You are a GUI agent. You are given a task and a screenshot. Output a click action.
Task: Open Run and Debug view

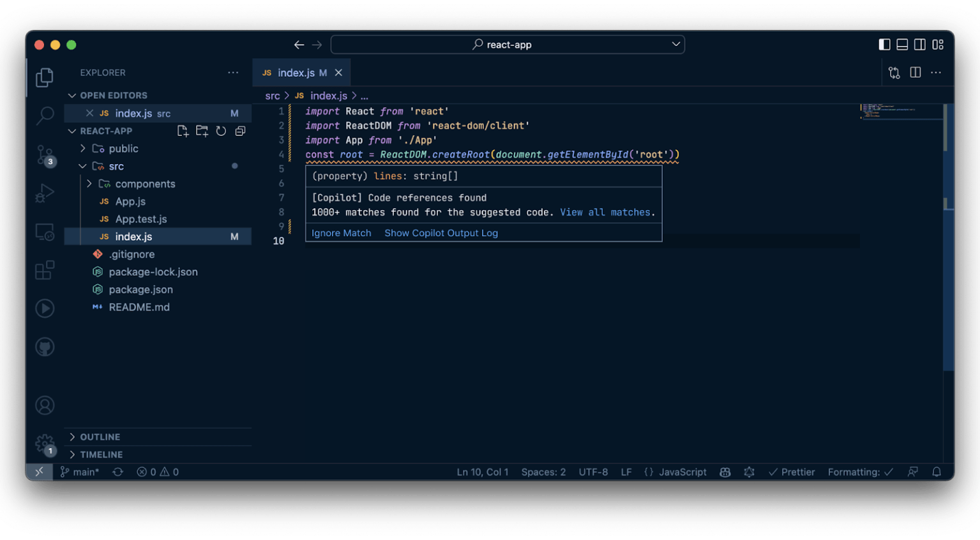(x=45, y=193)
